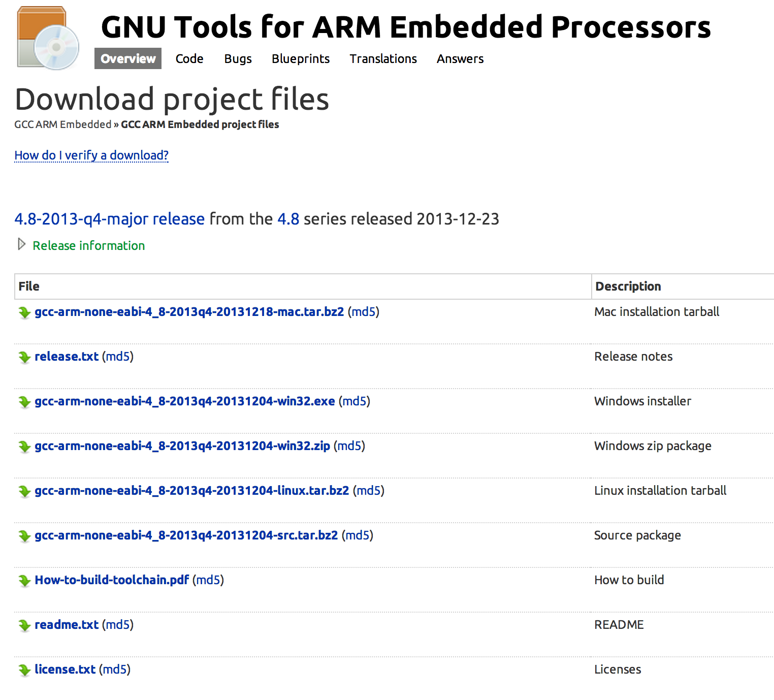Open md5 link for linux.tar.bz2
Image resolution: width=774 pixels, height=700 pixels.
(x=368, y=491)
